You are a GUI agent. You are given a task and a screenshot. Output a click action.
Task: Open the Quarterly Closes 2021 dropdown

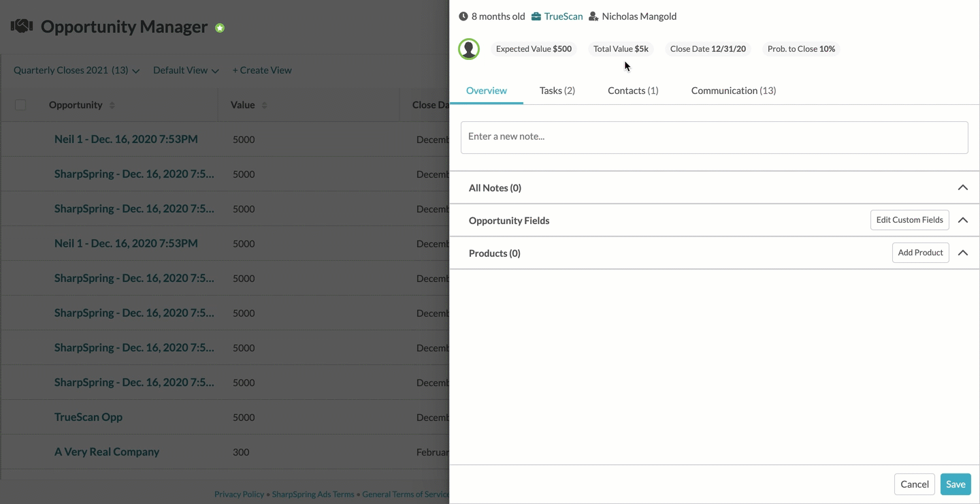(76, 70)
